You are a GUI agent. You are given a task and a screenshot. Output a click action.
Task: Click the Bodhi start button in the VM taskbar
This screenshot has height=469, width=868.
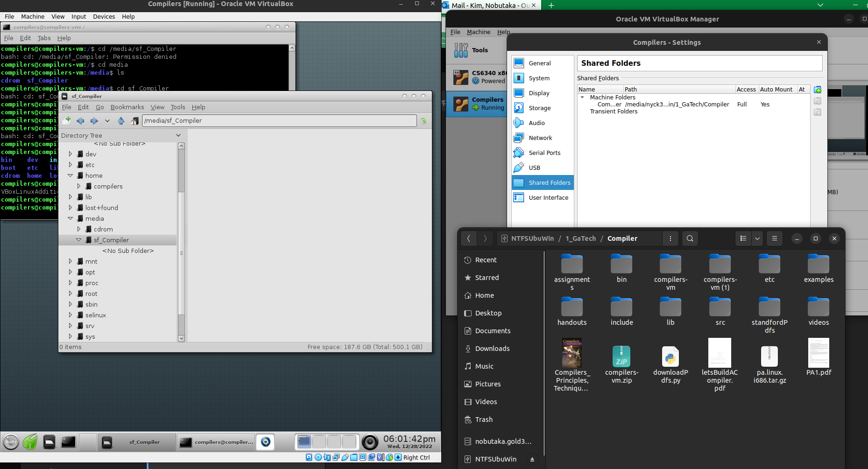click(11, 441)
